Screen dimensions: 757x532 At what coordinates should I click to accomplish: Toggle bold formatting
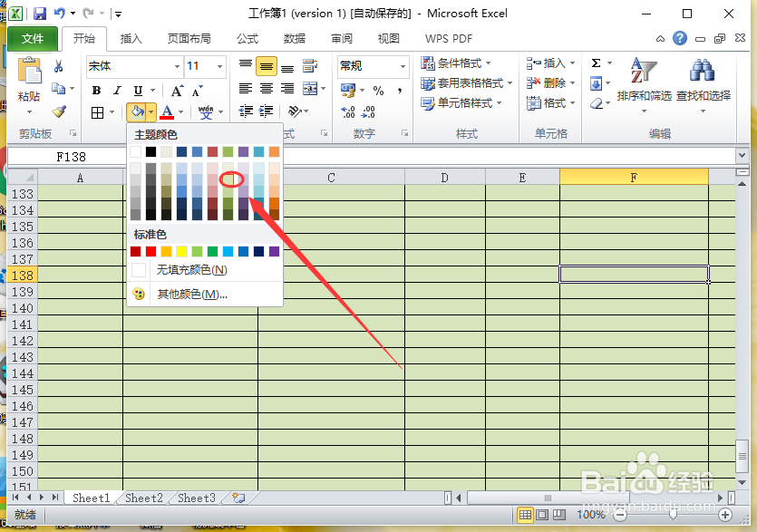95,90
